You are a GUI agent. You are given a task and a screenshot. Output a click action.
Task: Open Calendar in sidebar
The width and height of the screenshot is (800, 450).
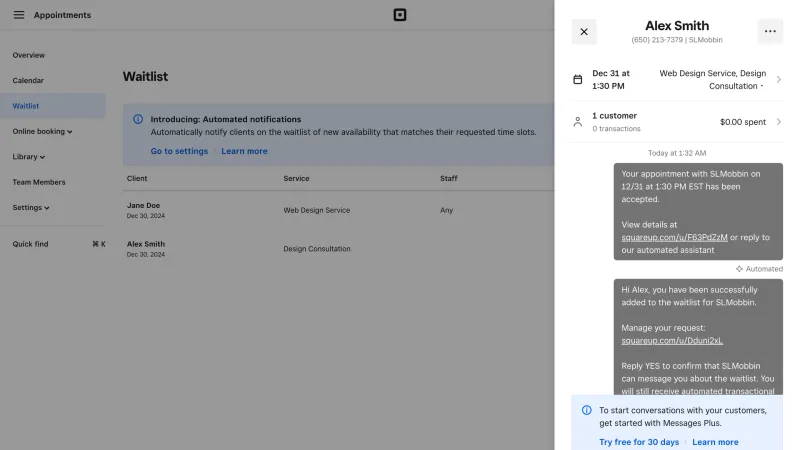(28, 81)
